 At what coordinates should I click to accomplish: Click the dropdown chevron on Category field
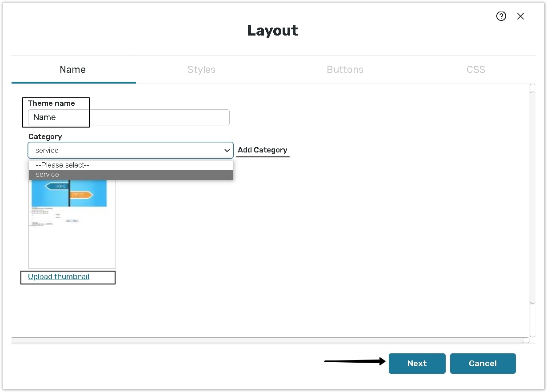click(x=227, y=150)
